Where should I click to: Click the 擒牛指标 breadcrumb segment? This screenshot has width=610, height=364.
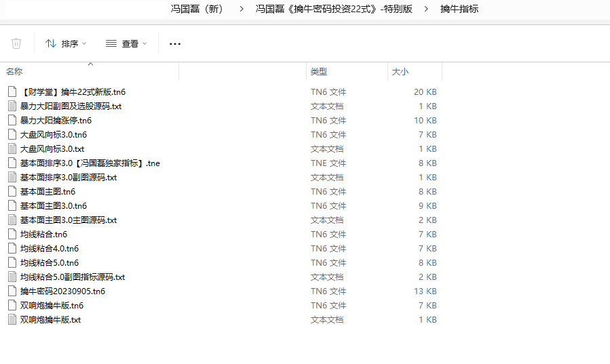[x=459, y=9]
